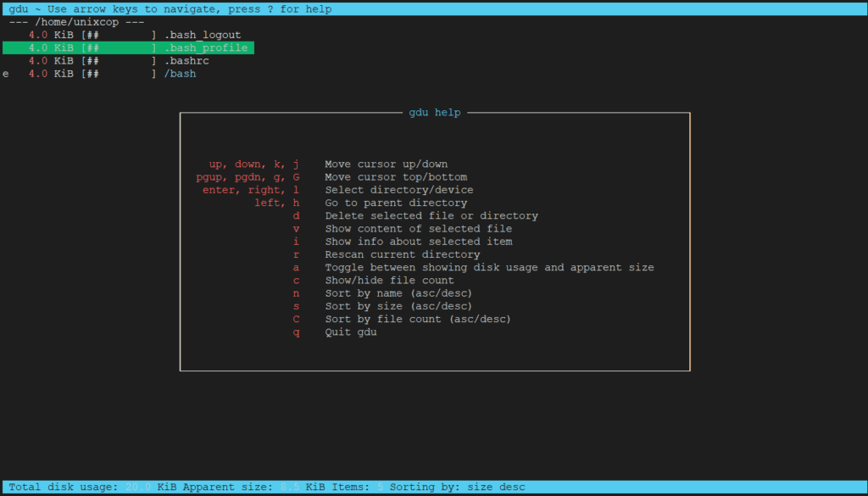
Task: Click 'Quit gdu' help entry
Action: (x=351, y=332)
